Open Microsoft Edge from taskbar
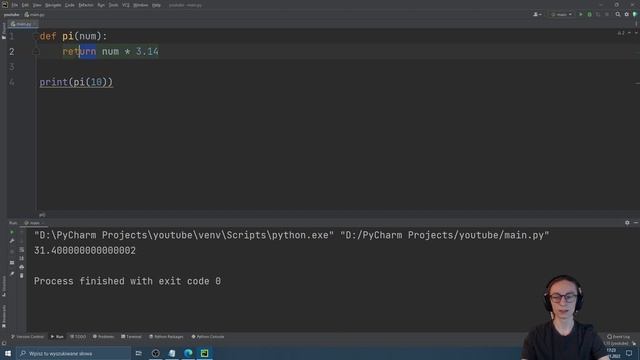640x360 pixels. (x=188, y=353)
